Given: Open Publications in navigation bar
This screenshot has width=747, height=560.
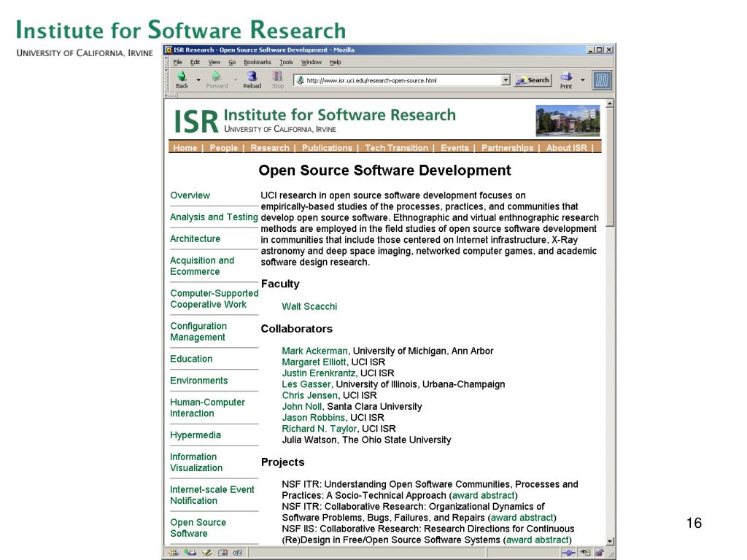Looking at the screenshot, I should 327,147.
